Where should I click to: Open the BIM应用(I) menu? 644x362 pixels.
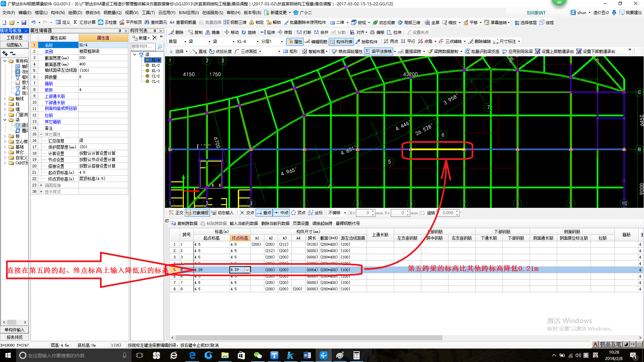[189, 13]
